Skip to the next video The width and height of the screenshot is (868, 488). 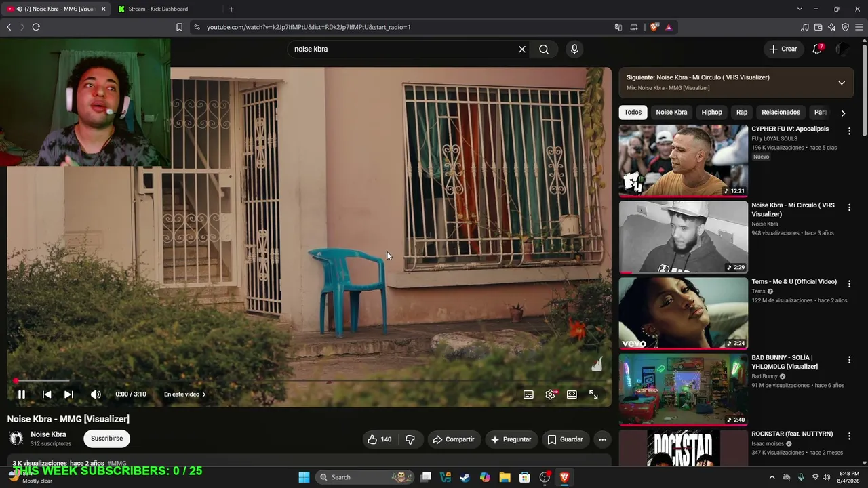point(68,394)
